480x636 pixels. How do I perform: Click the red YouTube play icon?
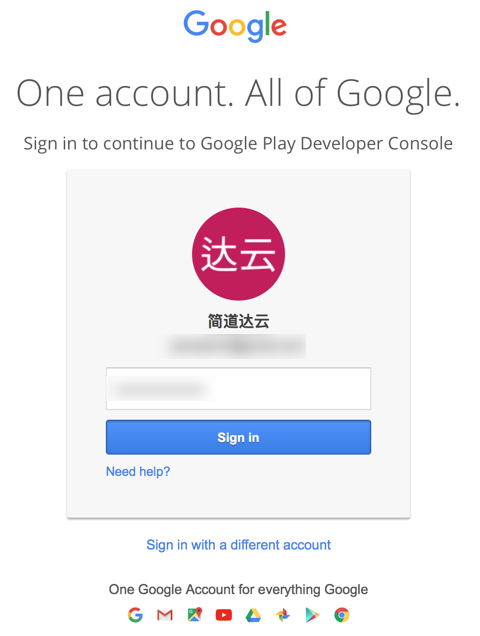coord(224,615)
